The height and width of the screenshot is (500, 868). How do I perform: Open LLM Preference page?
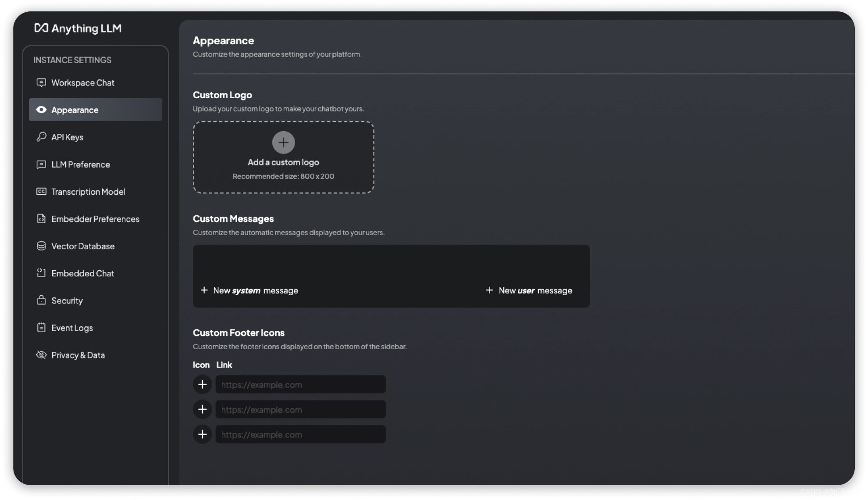pyautogui.click(x=96, y=164)
